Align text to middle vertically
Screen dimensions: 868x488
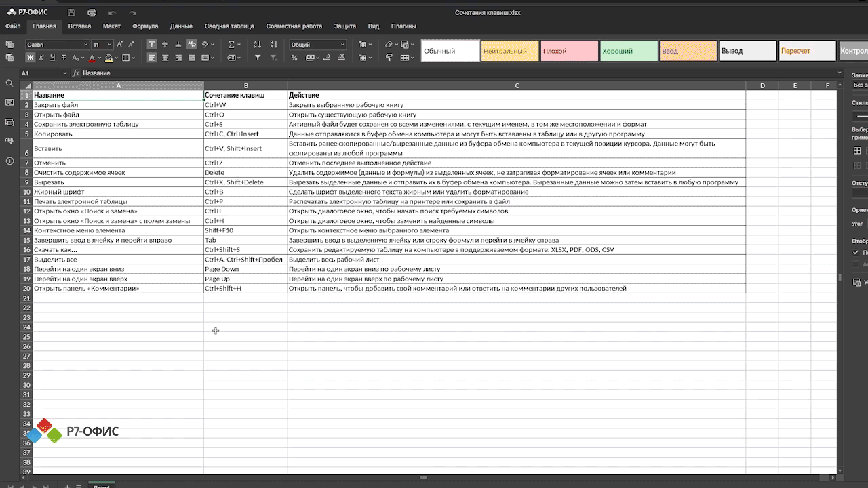click(x=165, y=44)
